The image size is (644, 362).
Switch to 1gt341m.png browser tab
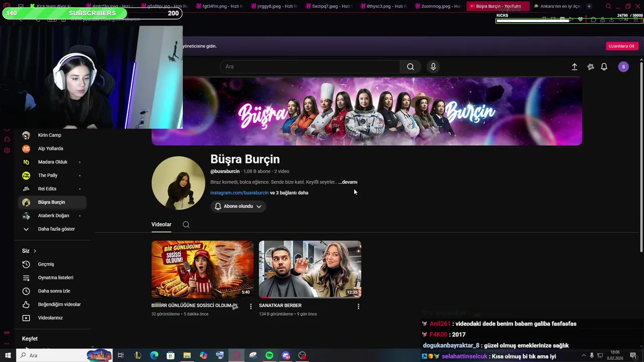[219, 6]
